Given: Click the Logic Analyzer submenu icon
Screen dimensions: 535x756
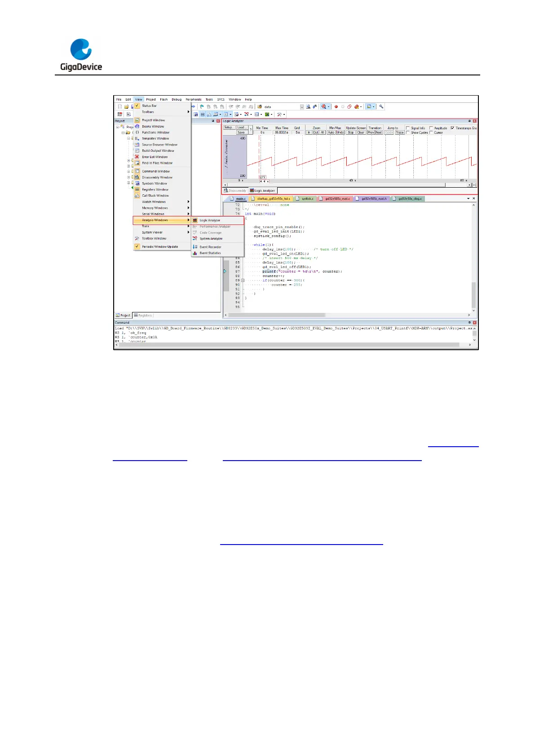Looking at the screenshot, I should (x=195, y=220).
